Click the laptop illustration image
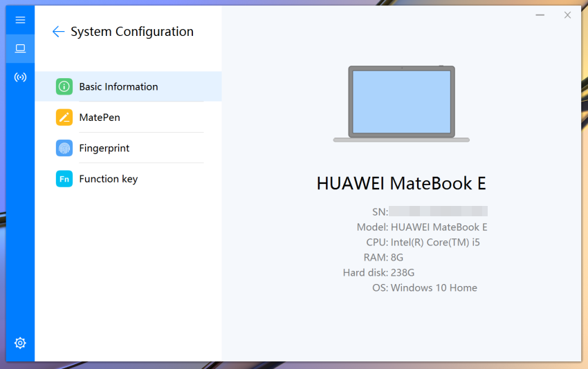Viewport: 588px width, 369px height. [401, 104]
